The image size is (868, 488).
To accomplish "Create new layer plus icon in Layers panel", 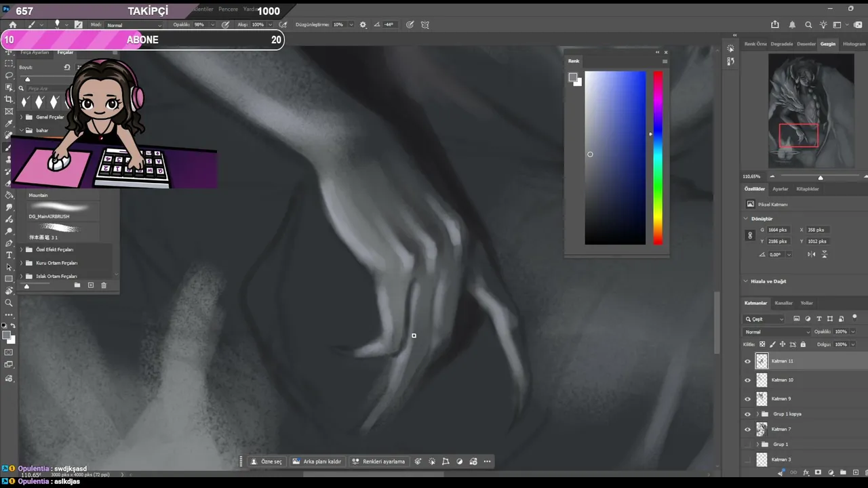I will tap(854, 472).
